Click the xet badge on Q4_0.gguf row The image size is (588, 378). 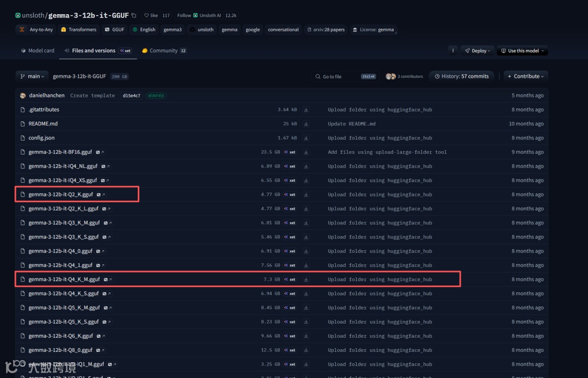pos(290,251)
